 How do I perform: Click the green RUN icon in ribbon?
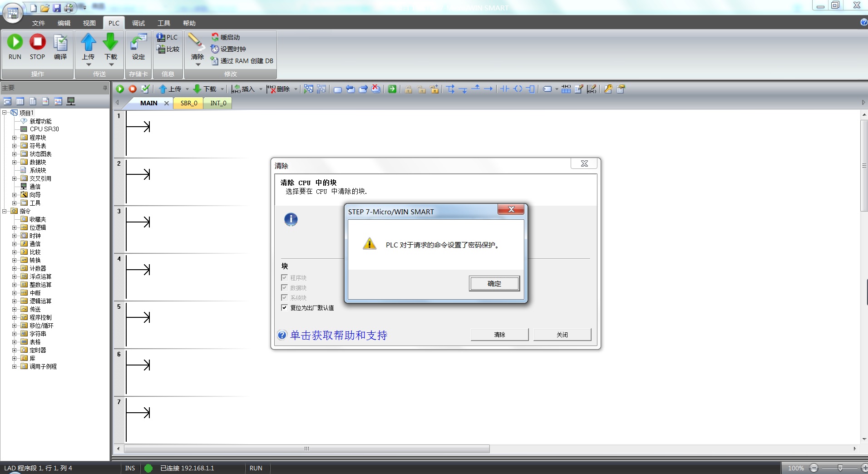15,42
